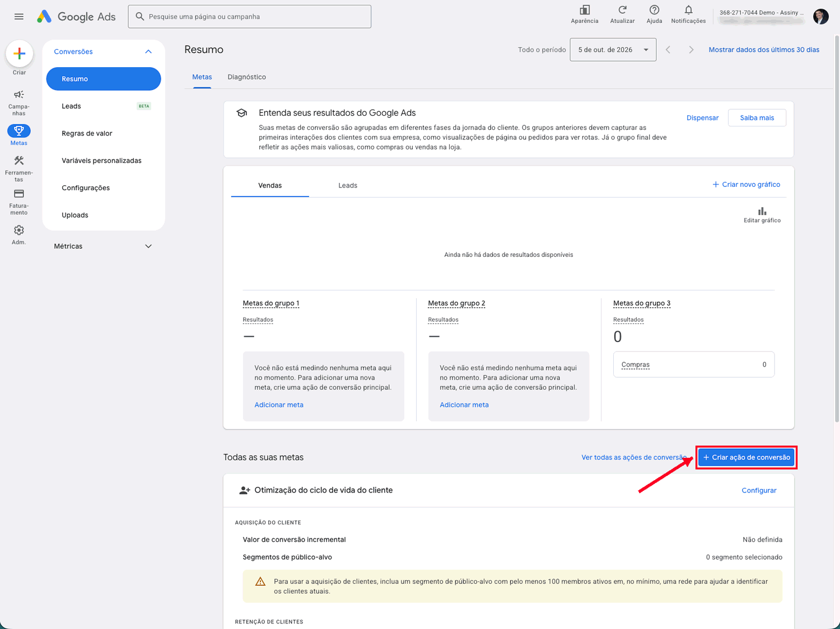Click Adicionar meta in grupo 1
The image size is (840, 629).
tap(279, 405)
